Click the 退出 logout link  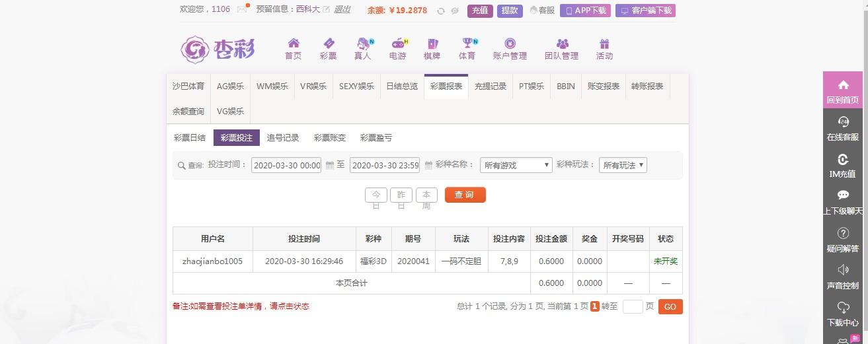point(342,9)
